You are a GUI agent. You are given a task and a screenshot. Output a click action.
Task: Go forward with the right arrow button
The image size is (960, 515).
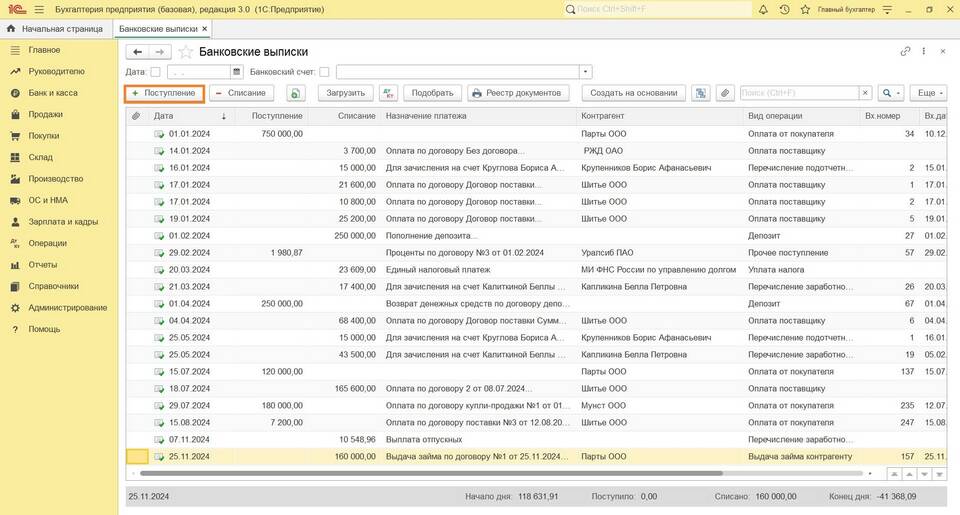tap(159, 52)
